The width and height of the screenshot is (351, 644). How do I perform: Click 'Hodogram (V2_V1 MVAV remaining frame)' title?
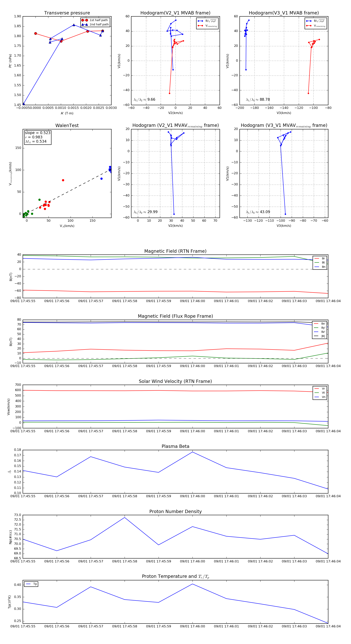(175, 125)
